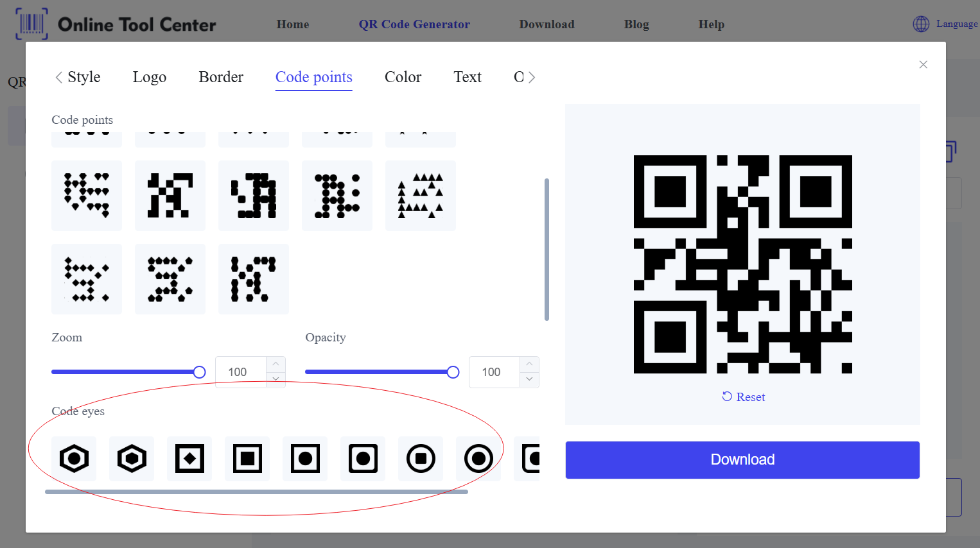Choose hexagon eye with round center
Screen dimensions: 980x548
point(74,459)
